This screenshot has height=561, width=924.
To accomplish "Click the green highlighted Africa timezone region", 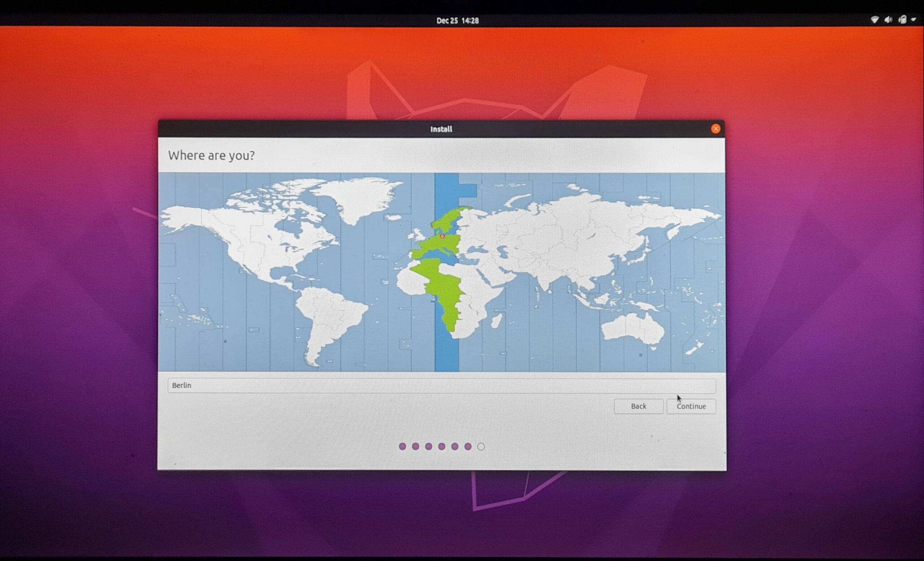I will pos(444,289).
